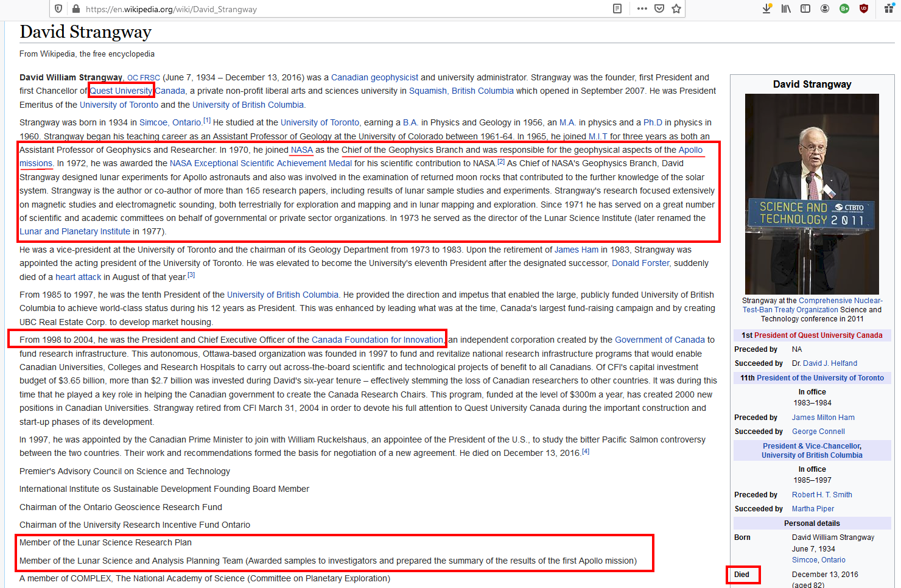Open Simcoe, Ontario link in birth paragraph
Screen dimensions: 901x588
tap(170, 122)
